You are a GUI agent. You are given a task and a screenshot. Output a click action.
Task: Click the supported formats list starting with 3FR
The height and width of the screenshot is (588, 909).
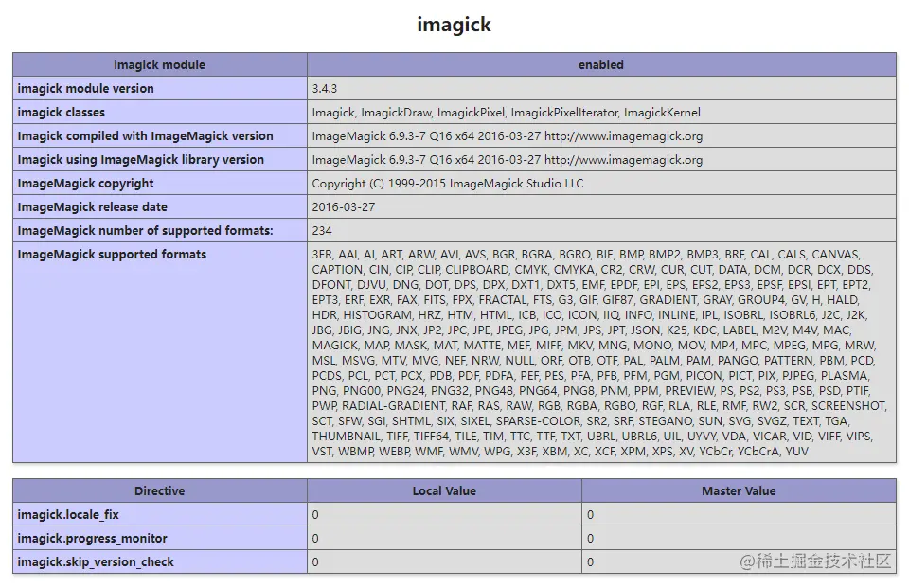[599, 352]
